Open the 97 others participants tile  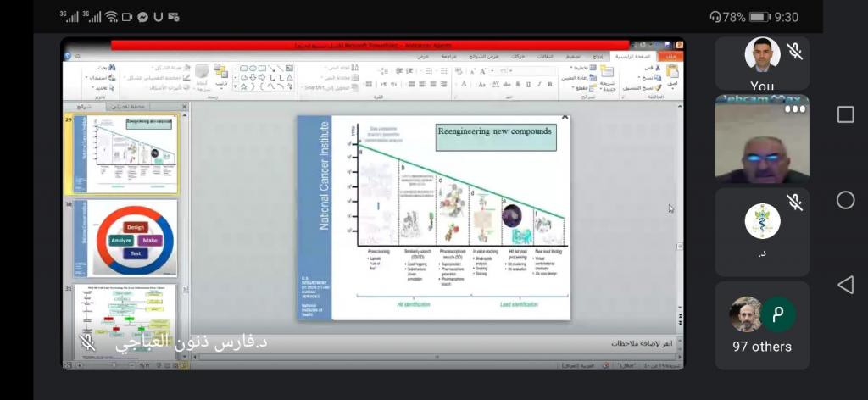click(761, 325)
